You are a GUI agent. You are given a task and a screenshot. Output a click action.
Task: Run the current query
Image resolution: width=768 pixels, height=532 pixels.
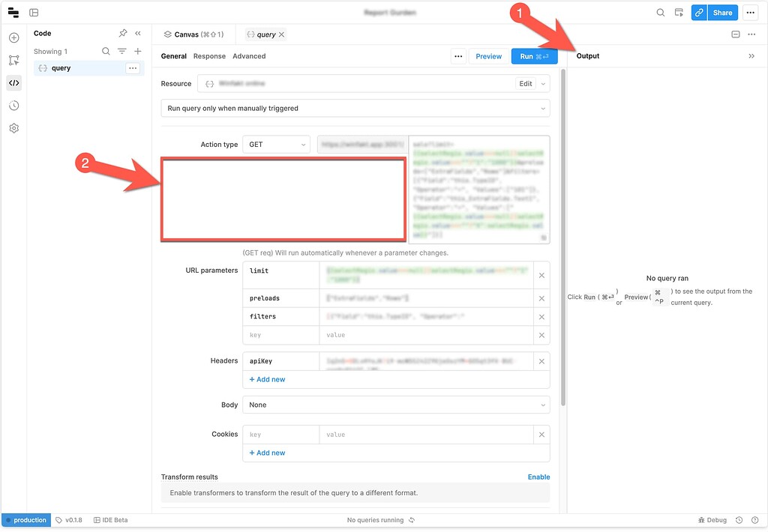[534, 55]
